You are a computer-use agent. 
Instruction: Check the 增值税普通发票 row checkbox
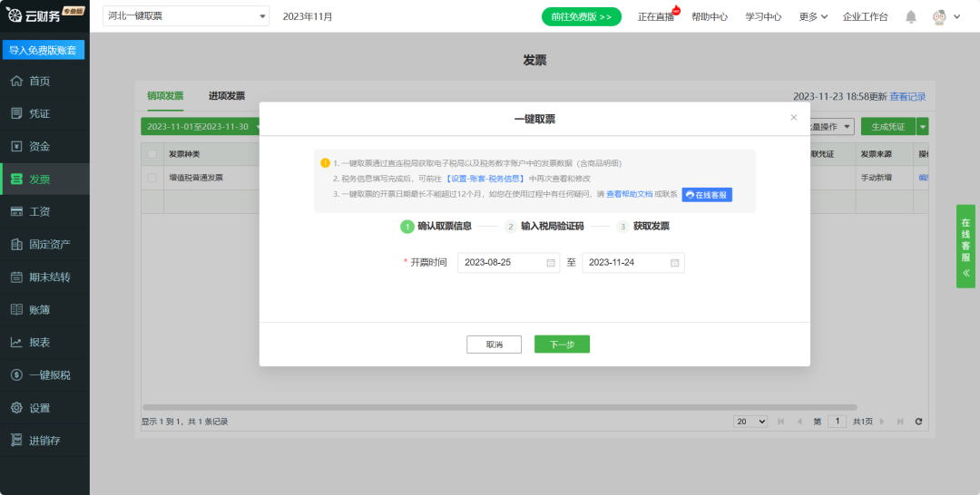(x=152, y=178)
